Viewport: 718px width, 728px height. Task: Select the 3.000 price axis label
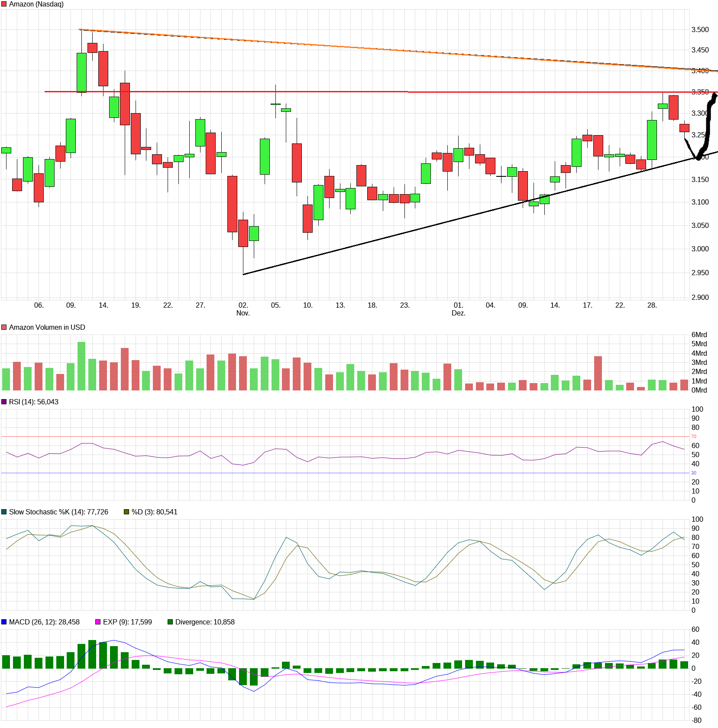pos(700,249)
